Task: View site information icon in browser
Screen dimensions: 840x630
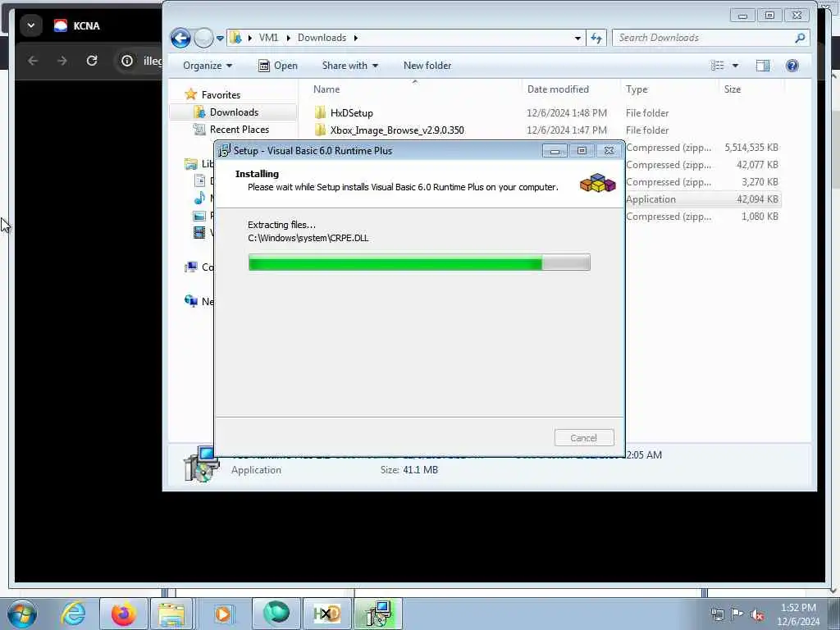Action: (x=127, y=61)
